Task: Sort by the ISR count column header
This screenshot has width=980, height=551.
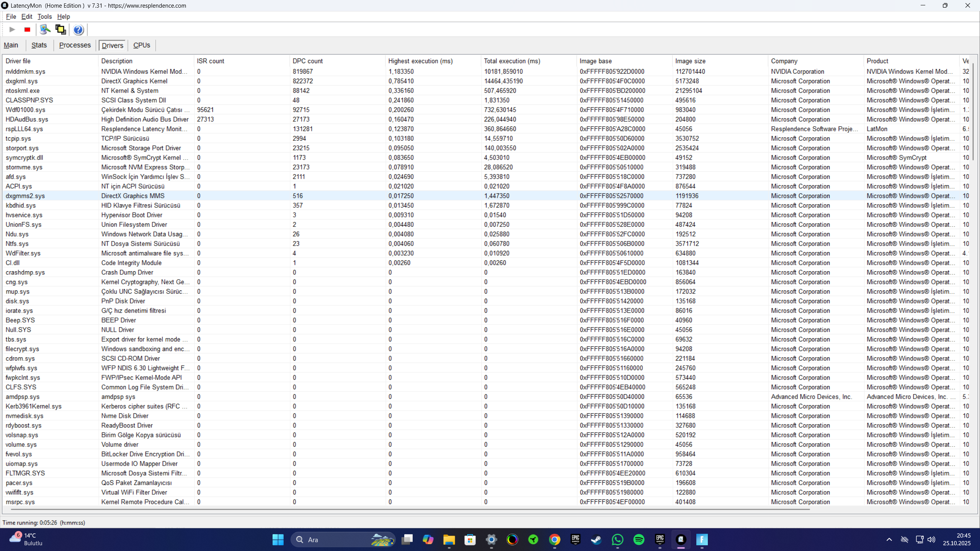Action: coord(242,61)
